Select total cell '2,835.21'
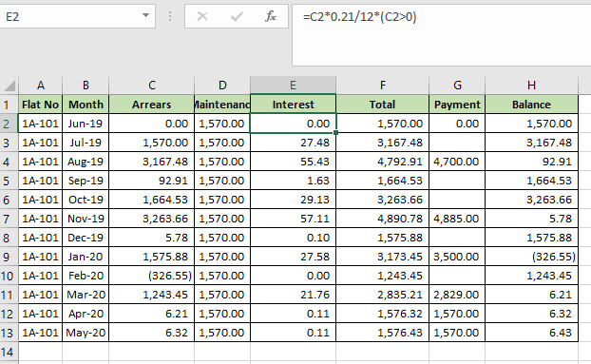This screenshot has height=364, width=591. click(x=382, y=295)
